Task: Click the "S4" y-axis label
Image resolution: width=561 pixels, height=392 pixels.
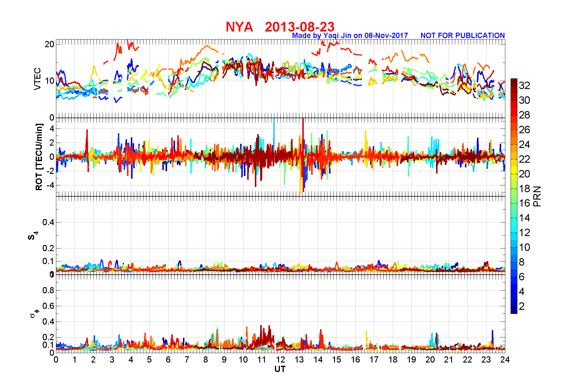Action: pos(33,235)
